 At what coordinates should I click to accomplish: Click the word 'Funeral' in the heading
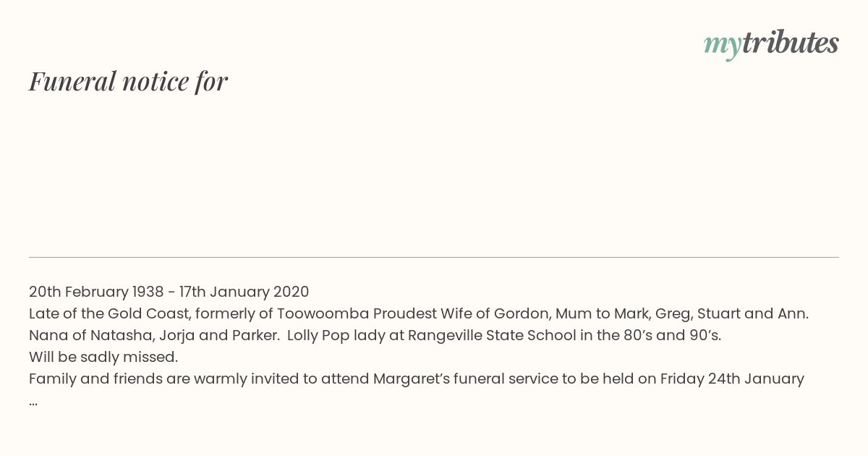click(x=72, y=81)
